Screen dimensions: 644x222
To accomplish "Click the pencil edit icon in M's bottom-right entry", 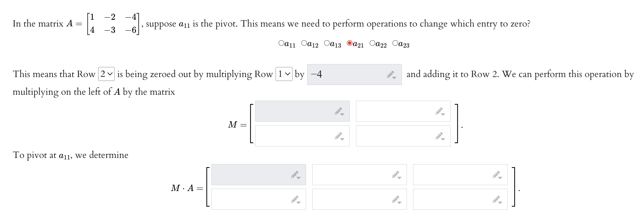I will [x=440, y=136].
